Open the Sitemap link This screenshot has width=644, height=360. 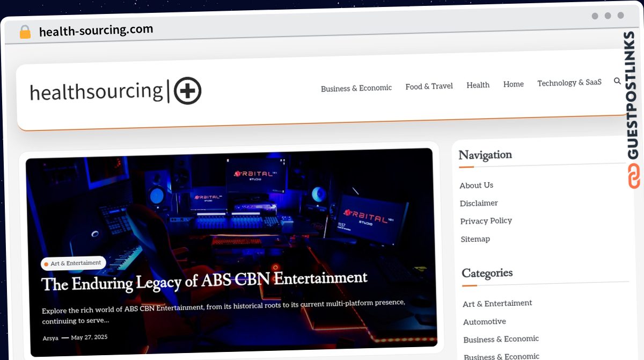475,239
